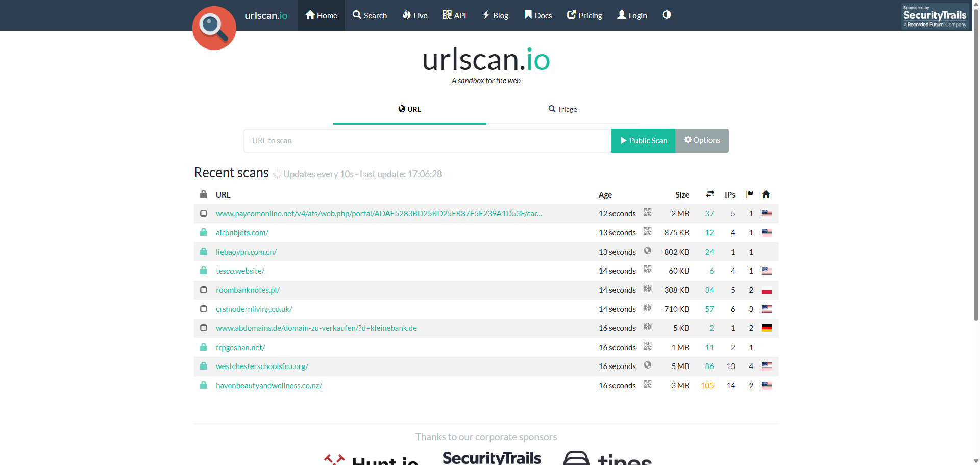Click the open lock icon beside roombanknotes.pl
This screenshot has height=465, width=980.
204,290
